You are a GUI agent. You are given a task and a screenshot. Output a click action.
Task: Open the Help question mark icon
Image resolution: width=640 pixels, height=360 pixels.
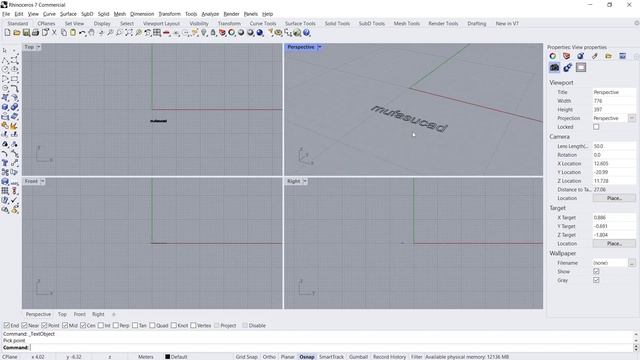(307, 33)
